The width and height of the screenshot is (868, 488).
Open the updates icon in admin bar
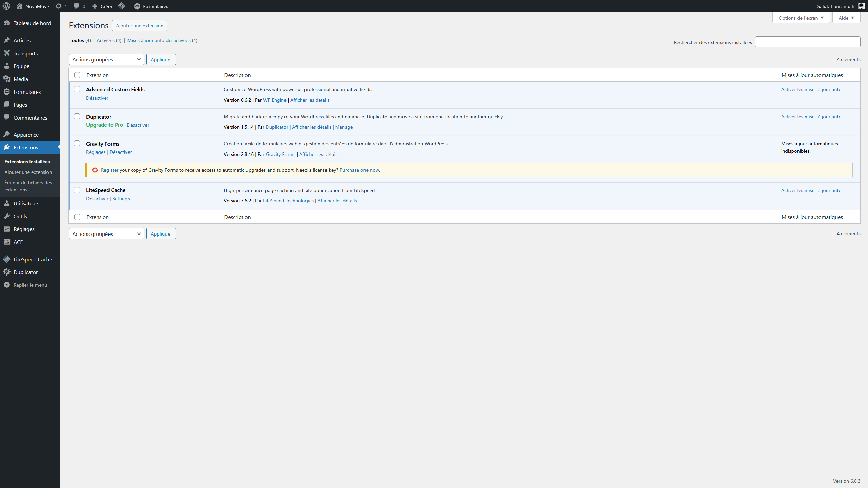59,6
